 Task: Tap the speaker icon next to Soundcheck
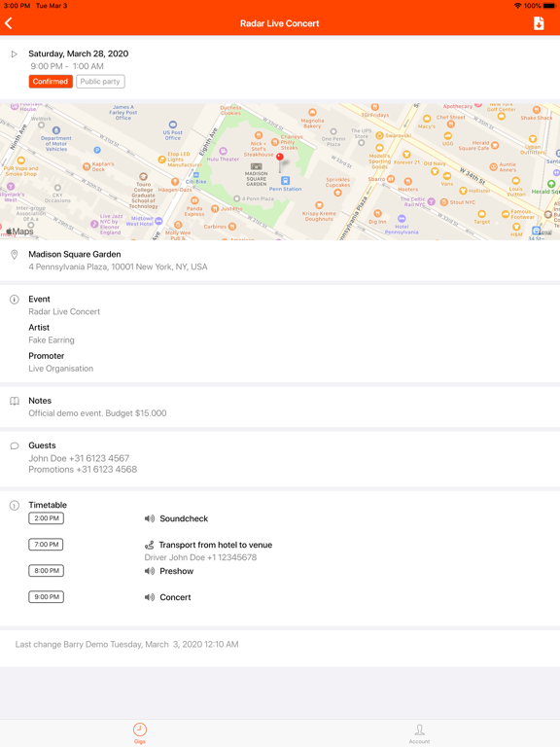click(x=150, y=518)
